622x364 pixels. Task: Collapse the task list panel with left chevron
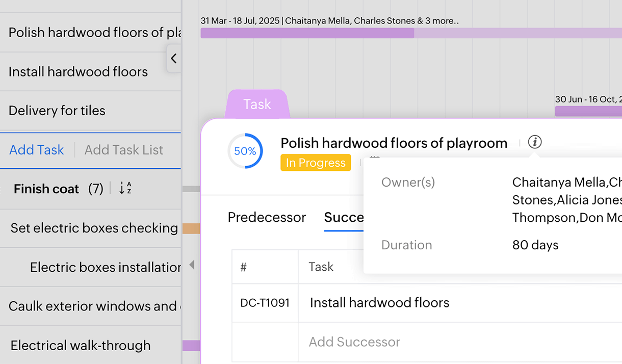click(174, 59)
